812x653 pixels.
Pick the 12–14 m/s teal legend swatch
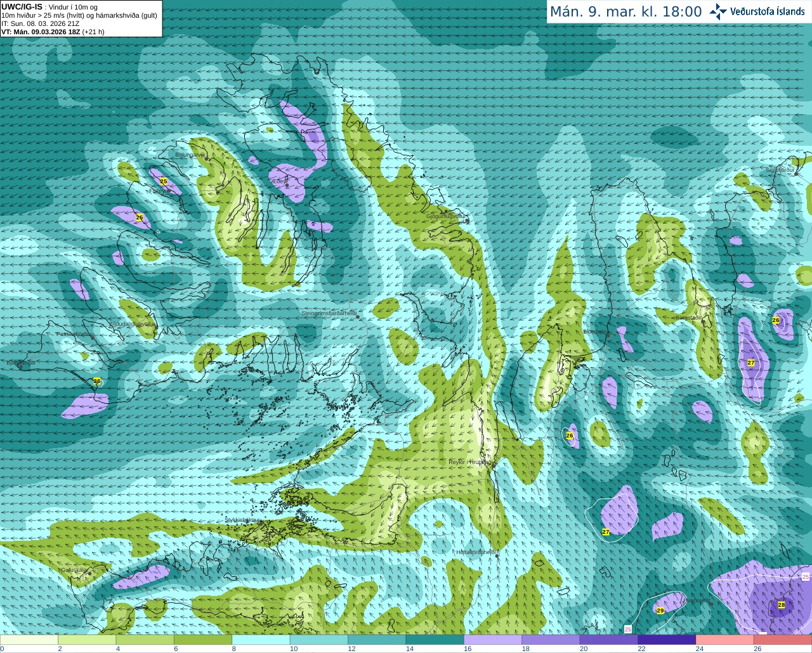tap(377, 640)
